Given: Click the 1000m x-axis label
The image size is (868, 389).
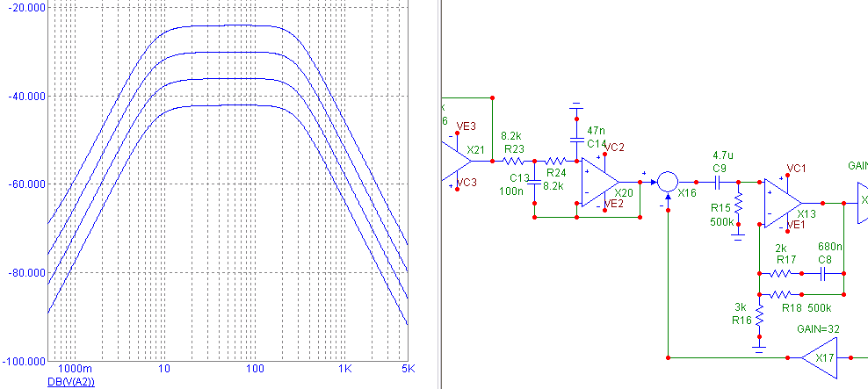Looking at the screenshot, I should pos(75,369).
